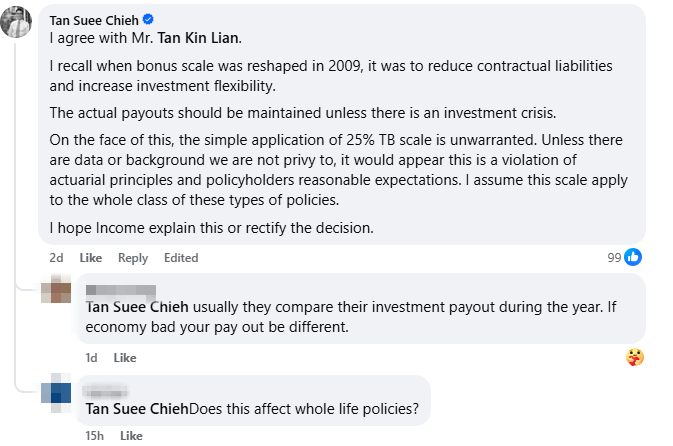Reply to Tan Suee Chieh's comment
673x446 pixels.
click(133, 258)
